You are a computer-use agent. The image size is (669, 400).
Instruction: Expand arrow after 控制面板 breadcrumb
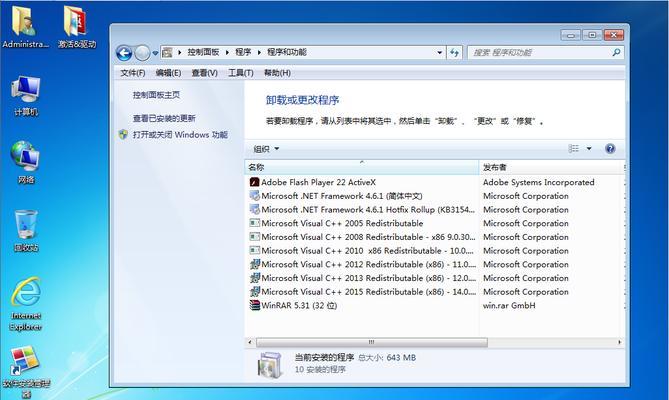pyautogui.click(x=227, y=52)
